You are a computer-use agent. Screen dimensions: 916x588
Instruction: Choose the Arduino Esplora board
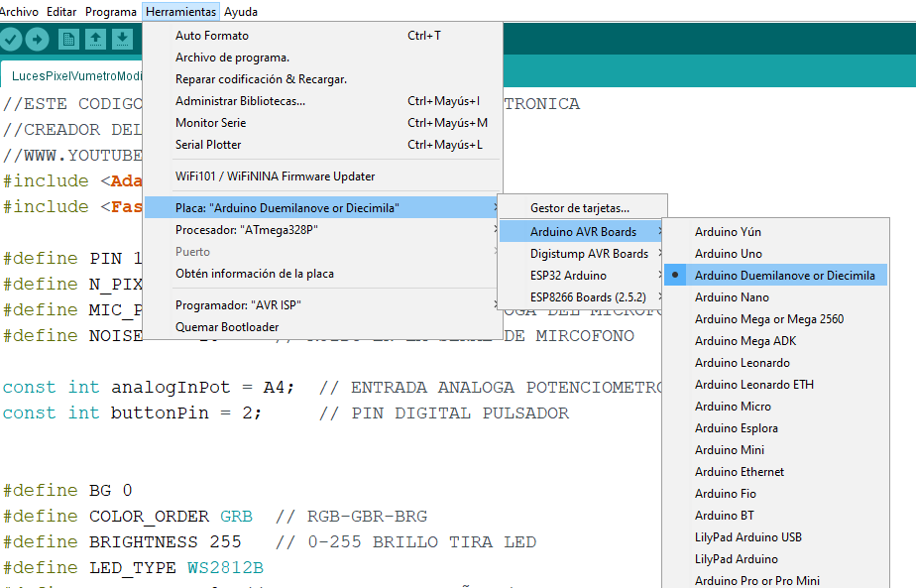(x=776, y=428)
